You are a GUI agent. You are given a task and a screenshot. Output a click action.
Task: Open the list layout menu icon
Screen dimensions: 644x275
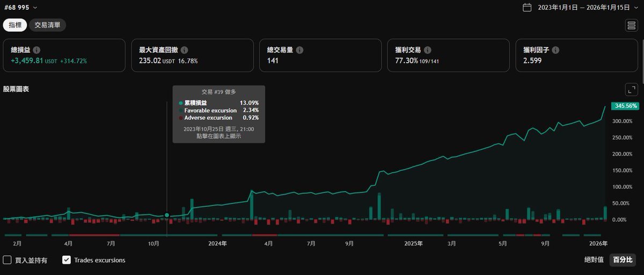click(631, 25)
